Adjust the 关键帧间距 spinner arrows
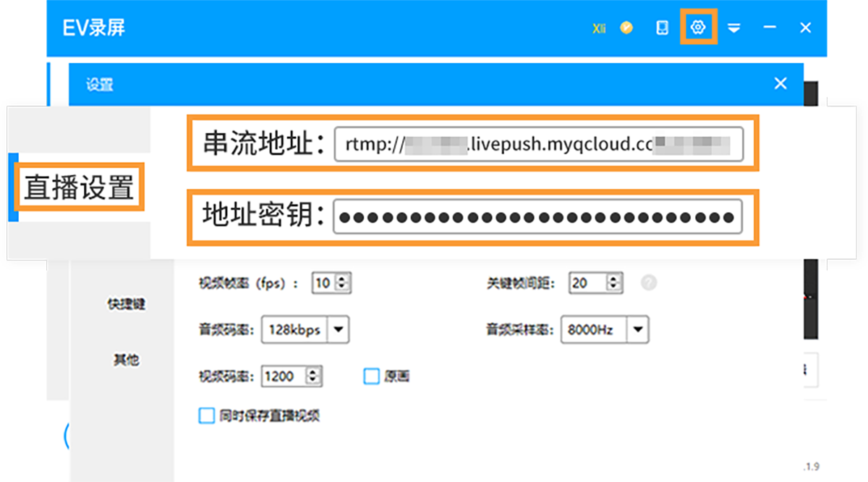868x482 pixels. point(614,283)
